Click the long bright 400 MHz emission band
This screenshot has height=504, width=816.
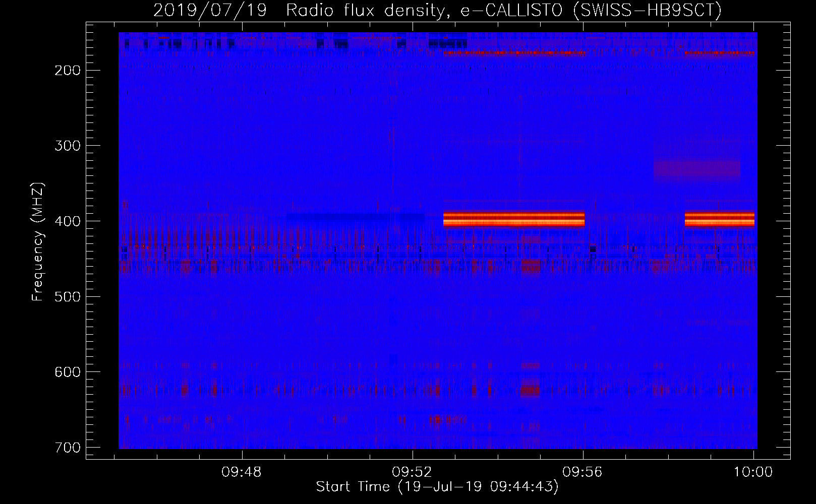click(x=514, y=219)
